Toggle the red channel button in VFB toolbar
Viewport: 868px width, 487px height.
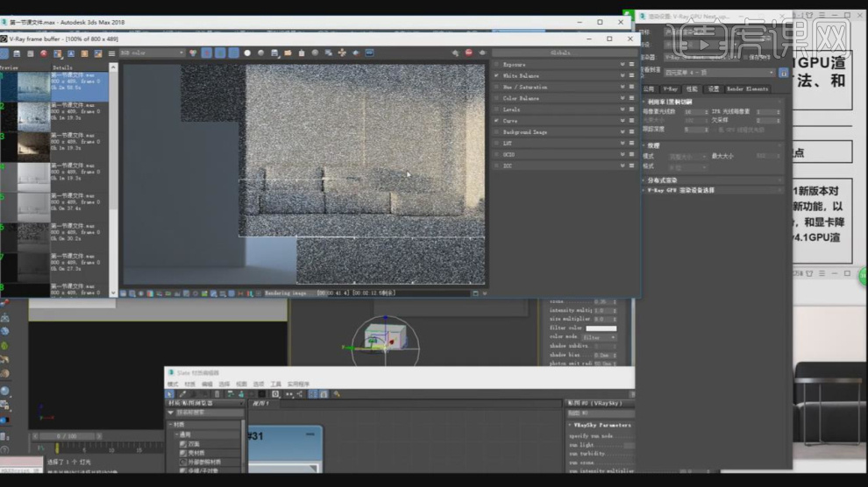[207, 53]
